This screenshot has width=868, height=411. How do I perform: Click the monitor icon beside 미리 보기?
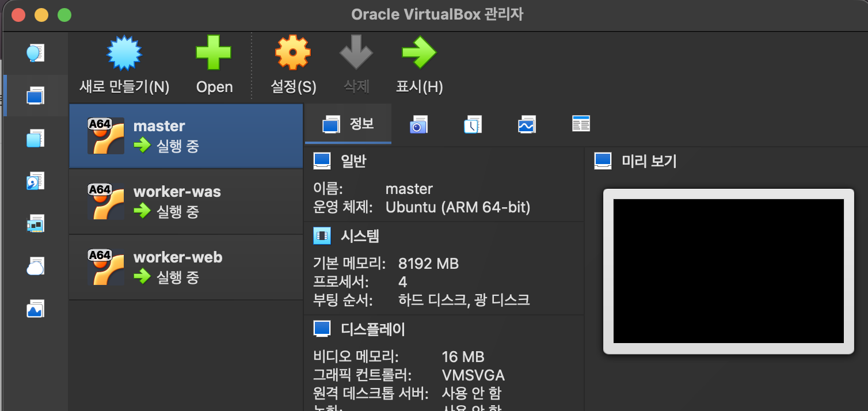coord(603,162)
